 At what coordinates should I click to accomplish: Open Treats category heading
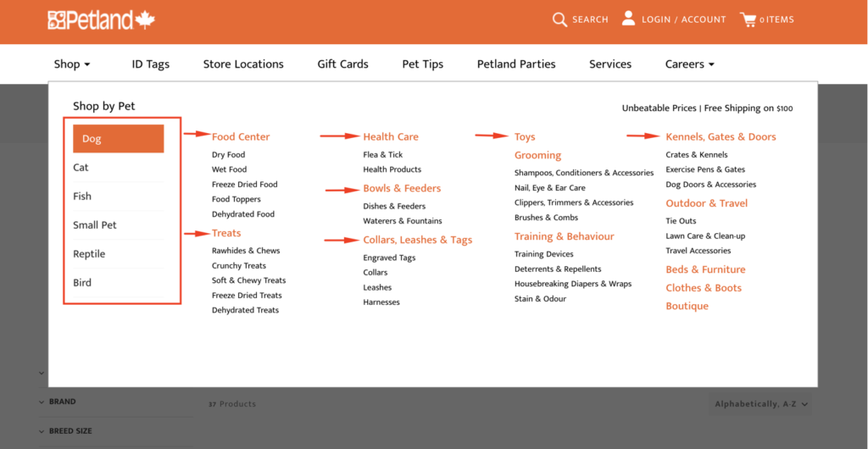click(x=226, y=233)
